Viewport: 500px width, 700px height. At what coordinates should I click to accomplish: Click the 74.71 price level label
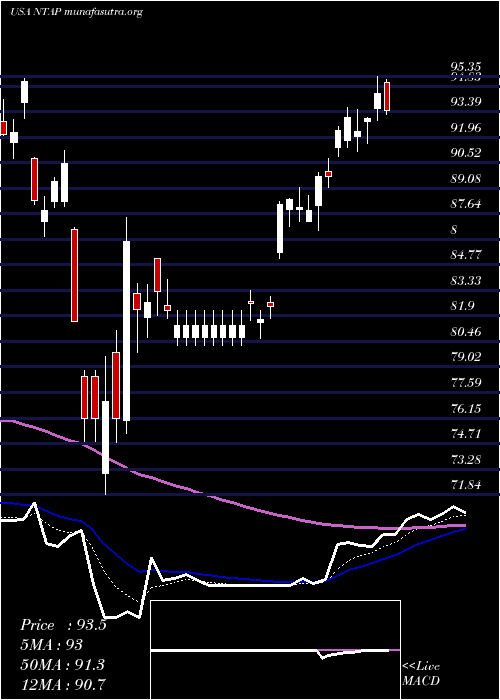(x=466, y=433)
